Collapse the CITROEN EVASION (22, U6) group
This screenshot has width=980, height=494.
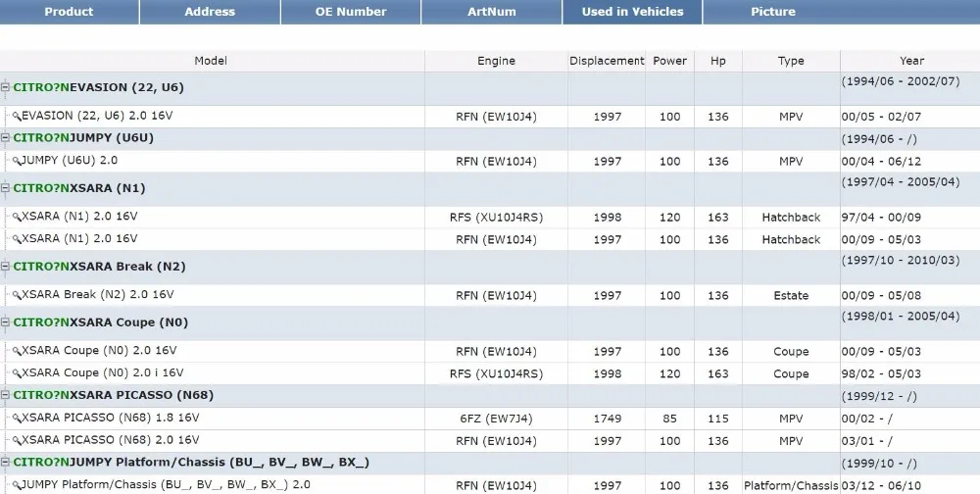[6, 87]
